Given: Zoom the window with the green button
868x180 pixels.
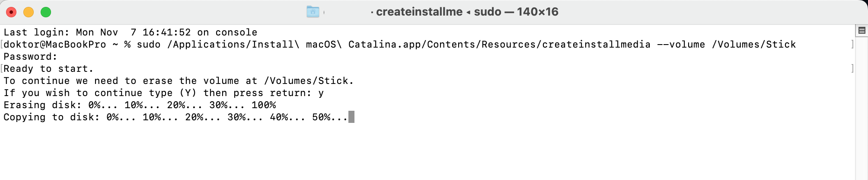Looking at the screenshot, I should click(46, 12).
